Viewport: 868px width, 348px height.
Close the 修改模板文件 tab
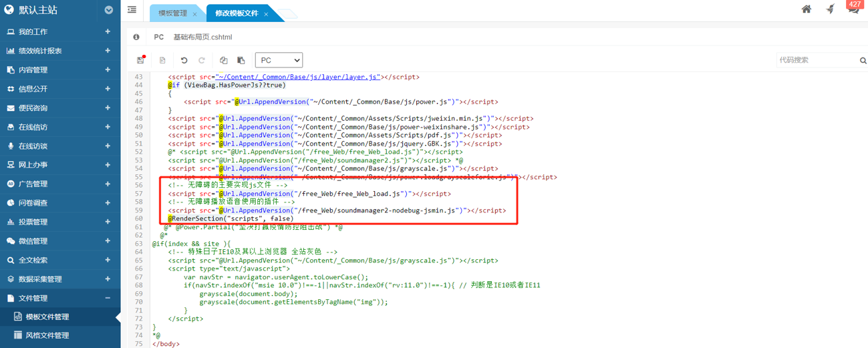[x=266, y=14]
